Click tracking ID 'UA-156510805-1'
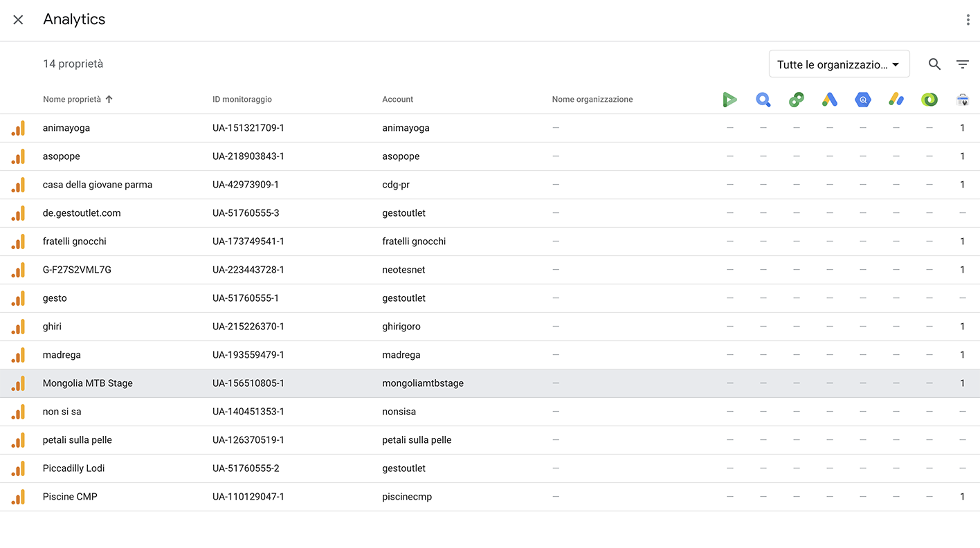Image resolution: width=980 pixels, height=548 pixels. (248, 383)
